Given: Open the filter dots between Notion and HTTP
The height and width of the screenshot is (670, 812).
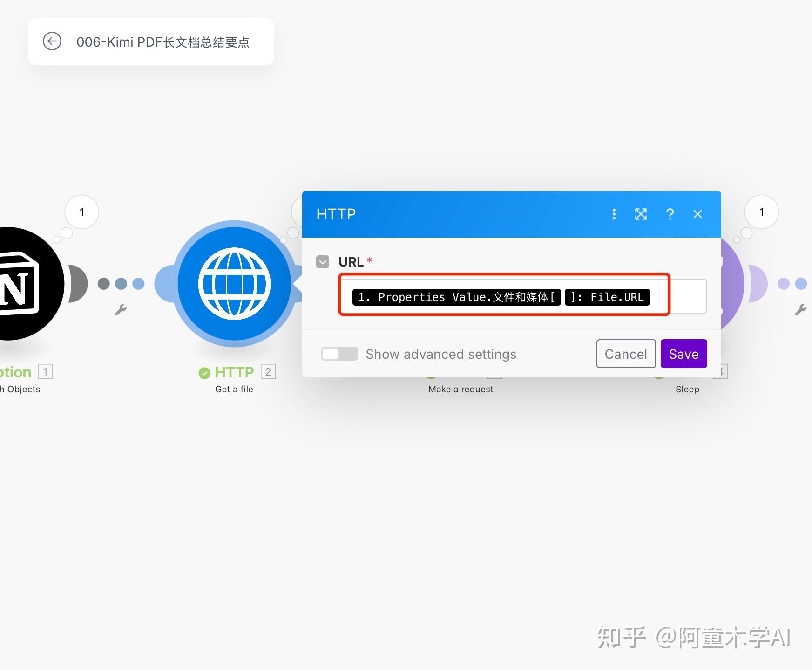Looking at the screenshot, I should 122,283.
